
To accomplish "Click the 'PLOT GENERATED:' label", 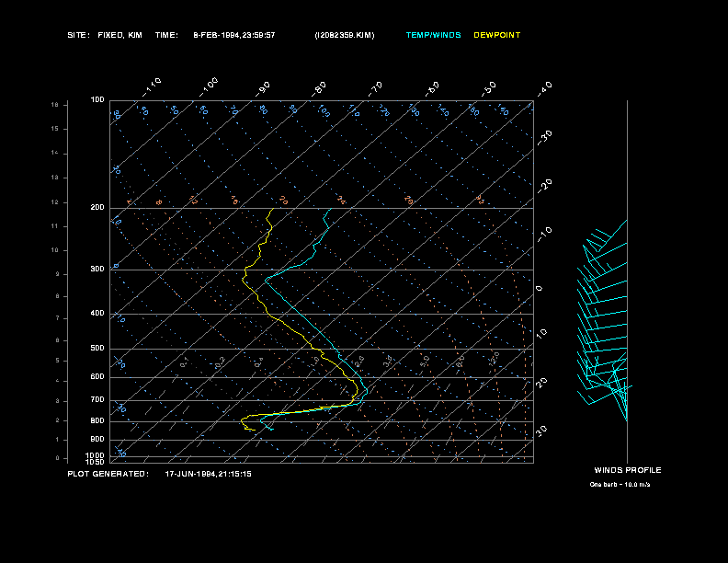I will click(108, 474).
